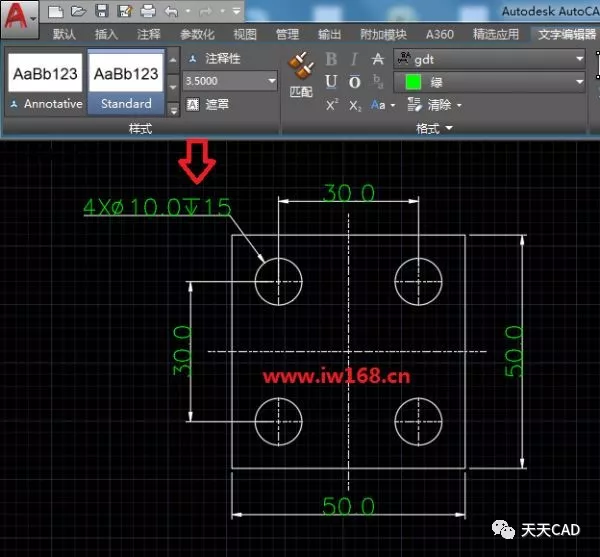600x557 pixels.
Task: Open the 默认 ribbon tab
Action: [x=64, y=34]
